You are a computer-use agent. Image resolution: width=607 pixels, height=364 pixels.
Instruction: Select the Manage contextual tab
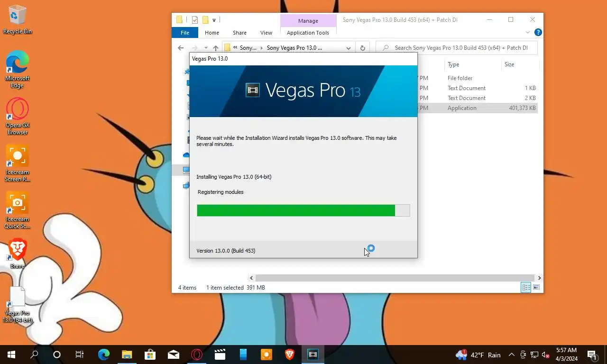308,21
